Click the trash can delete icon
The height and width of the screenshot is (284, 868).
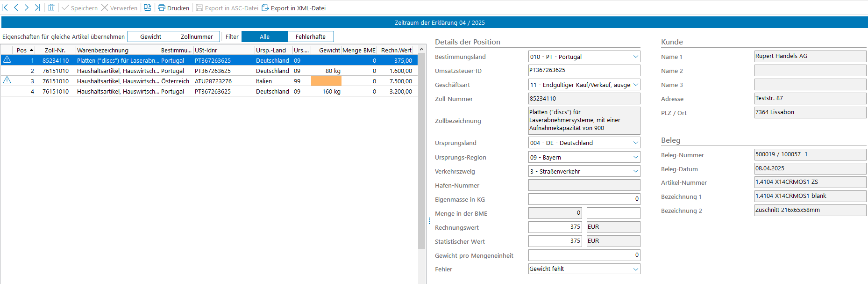(51, 7)
